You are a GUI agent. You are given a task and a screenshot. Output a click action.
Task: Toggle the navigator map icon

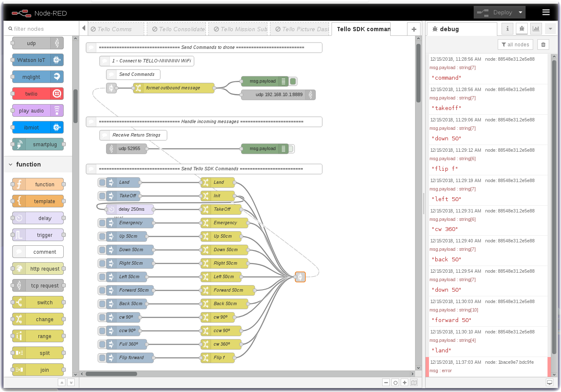click(414, 383)
